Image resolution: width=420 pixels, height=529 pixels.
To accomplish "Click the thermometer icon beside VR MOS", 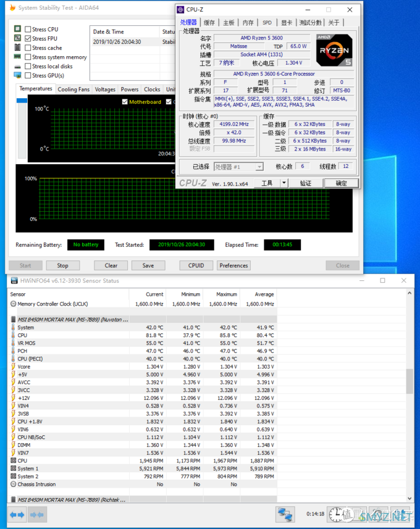I will [x=14, y=343].
